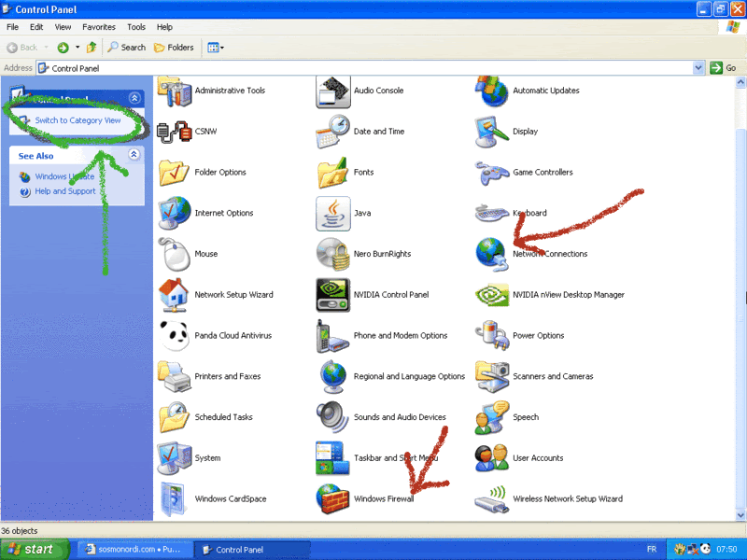
Task: Switch to the sosmonordi.com taskbar window
Action: pyautogui.click(x=134, y=550)
